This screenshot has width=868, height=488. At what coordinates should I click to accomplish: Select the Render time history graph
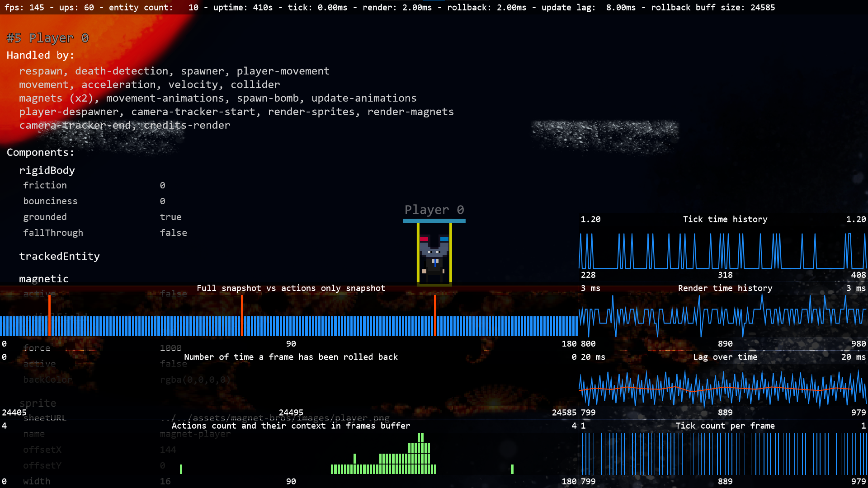[x=723, y=316]
